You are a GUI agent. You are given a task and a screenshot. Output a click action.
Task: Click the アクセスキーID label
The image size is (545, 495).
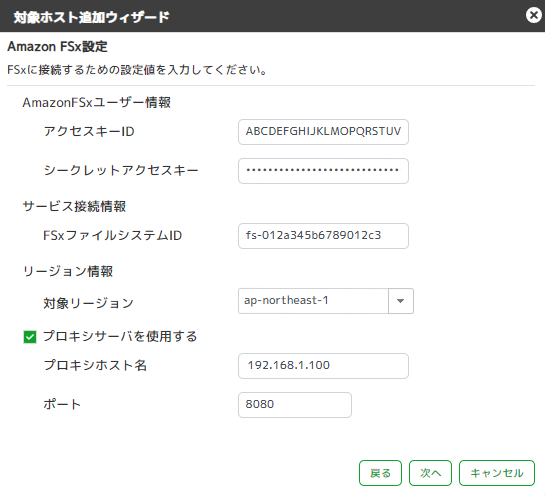tap(89, 131)
